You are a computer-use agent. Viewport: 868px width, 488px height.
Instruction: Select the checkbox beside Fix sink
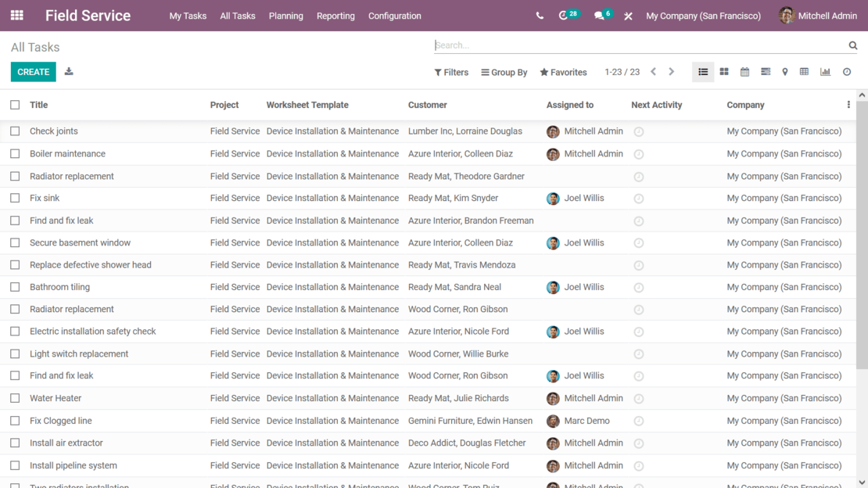tap(14, 198)
